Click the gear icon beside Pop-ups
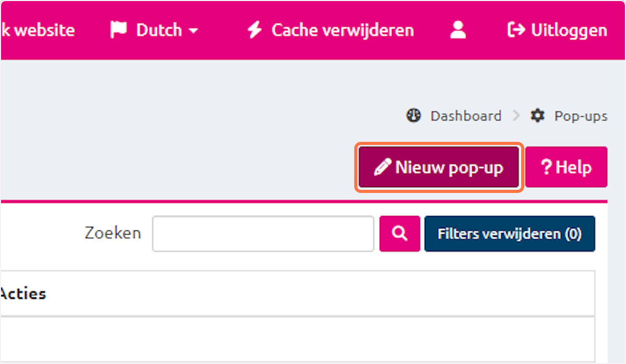Screen dimensions: 626x364 click(537, 115)
